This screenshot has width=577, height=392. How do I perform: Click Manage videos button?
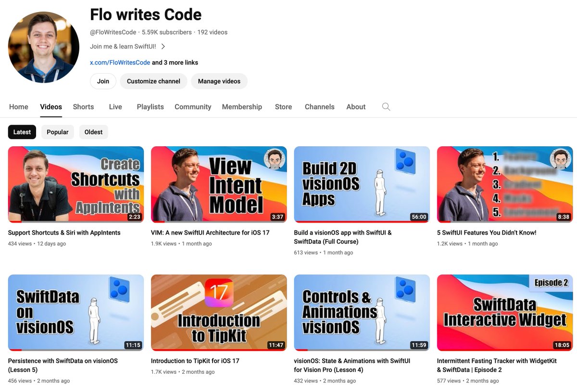[219, 81]
